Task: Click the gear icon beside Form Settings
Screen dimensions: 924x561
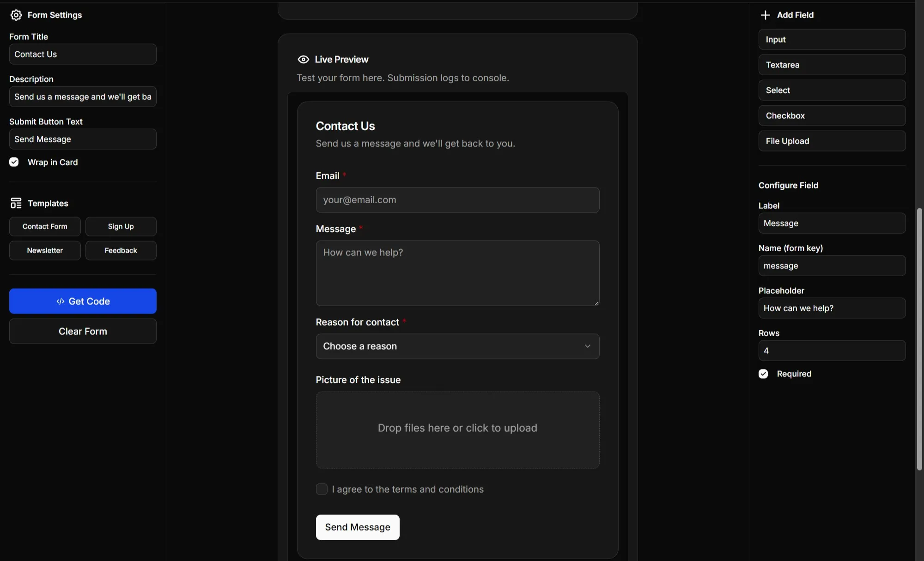Action: point(16,15)
